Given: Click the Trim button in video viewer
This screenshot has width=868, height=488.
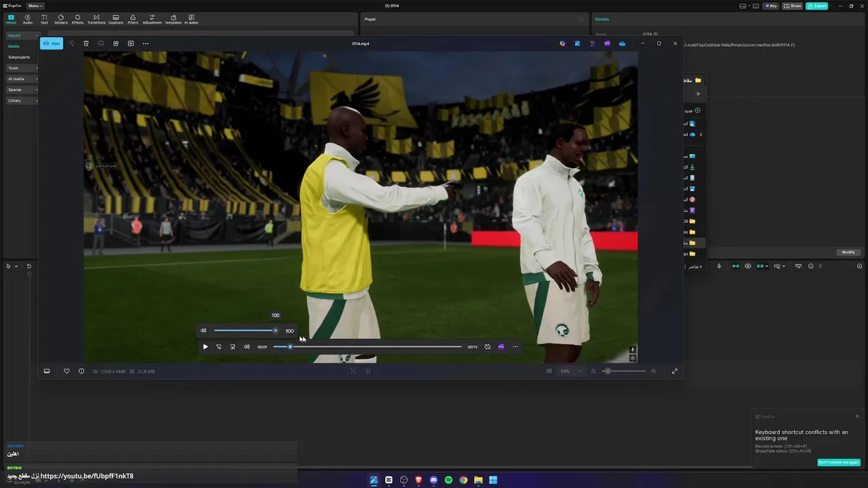Looking at the screenshot, I should (52, 43).
